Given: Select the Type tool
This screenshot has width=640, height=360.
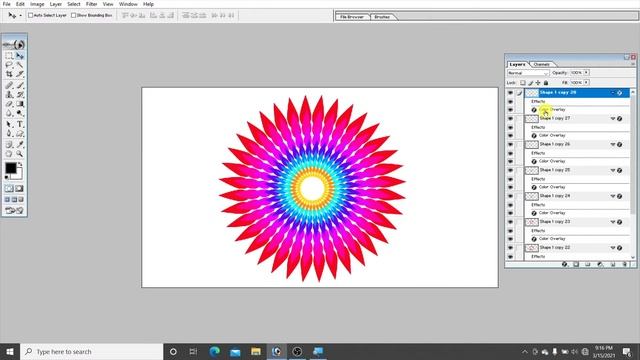Looking at the screenshot, I should 20,124.
